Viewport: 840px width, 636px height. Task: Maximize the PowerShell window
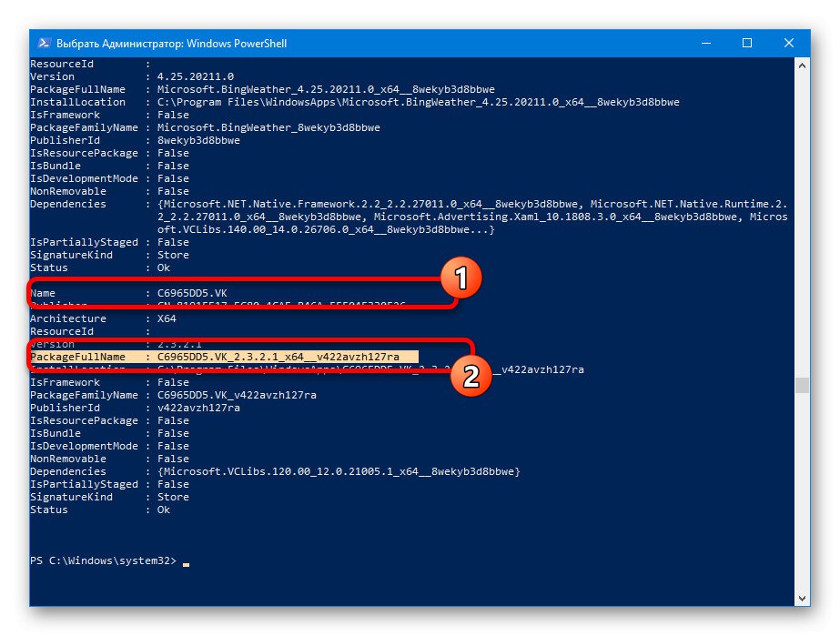(747, 44)
